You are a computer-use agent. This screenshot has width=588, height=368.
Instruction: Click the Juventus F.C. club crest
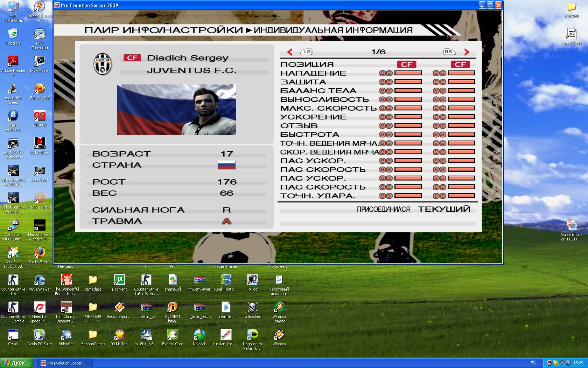(x=102, y=64)
